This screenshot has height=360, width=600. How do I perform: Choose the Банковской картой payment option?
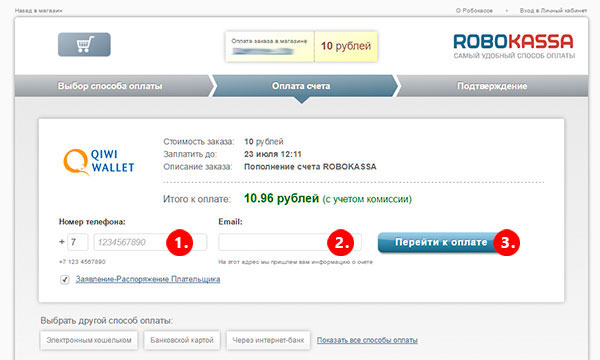182,340
